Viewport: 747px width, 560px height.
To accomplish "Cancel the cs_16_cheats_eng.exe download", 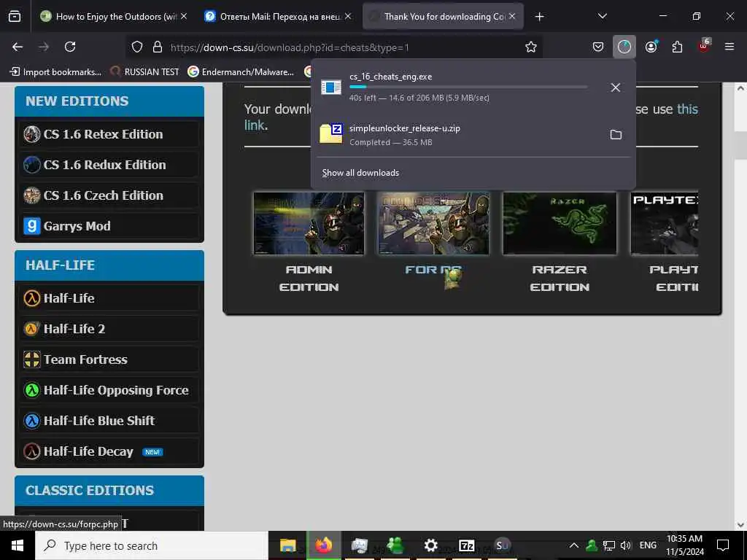I will pos(616,87).
